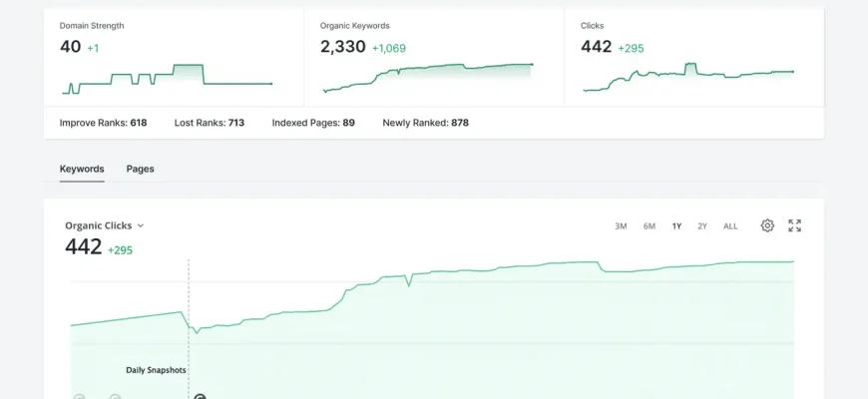This screenshot has height=399, width=868.
Task: Click the Lost Ranks: 713 stat
Action: [x=209, y=123]
